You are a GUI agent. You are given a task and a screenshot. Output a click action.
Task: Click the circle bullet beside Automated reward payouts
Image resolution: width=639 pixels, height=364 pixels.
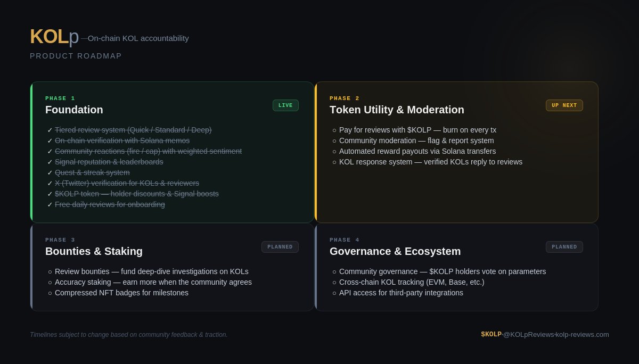334,152
